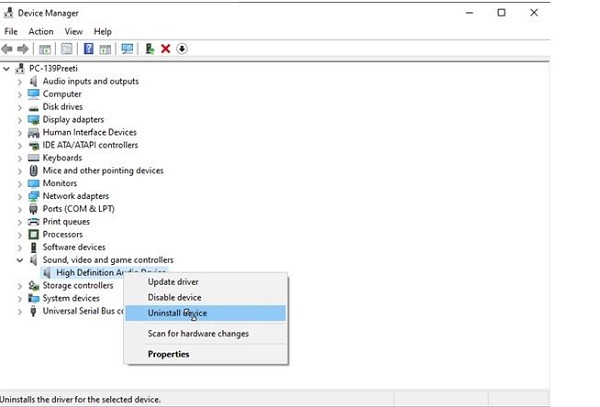Open the Action menu
Image resolution: width=600 pixels, height=407 pixels.
pyautogui.click(x=41, y=31)
